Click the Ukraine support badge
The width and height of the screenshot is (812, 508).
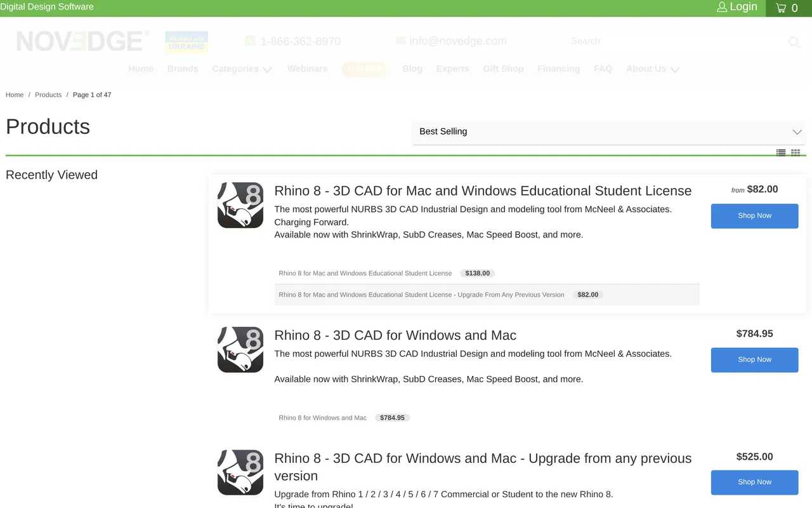[187, 42]
